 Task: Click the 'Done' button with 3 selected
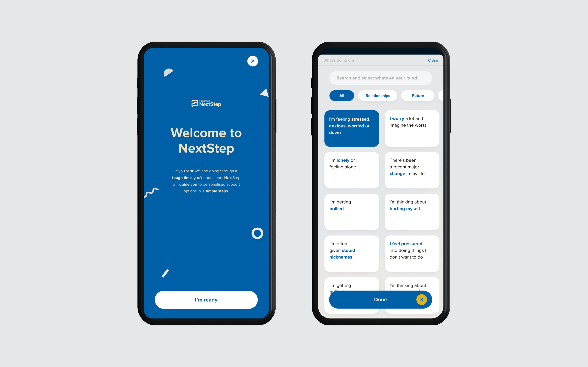[380, 299]
